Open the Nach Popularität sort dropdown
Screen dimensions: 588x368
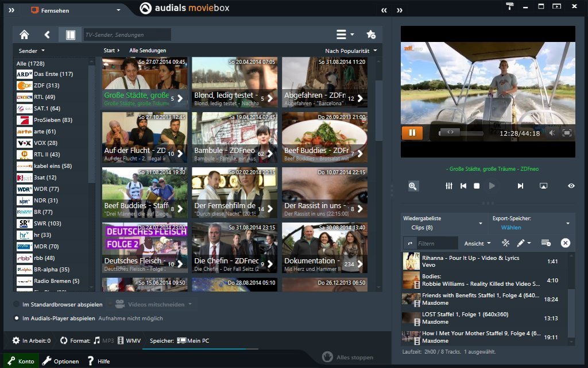tap(351, 51)
